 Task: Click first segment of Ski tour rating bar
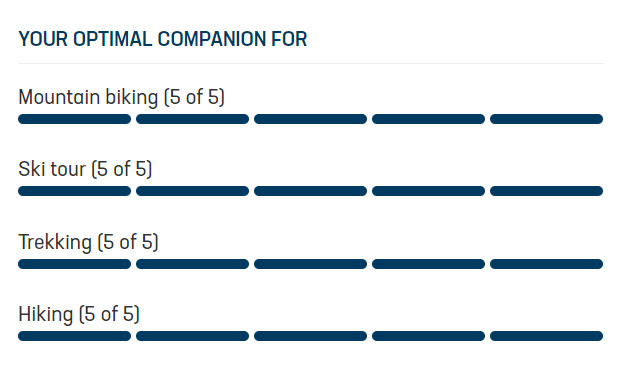(x=74, y=191)
